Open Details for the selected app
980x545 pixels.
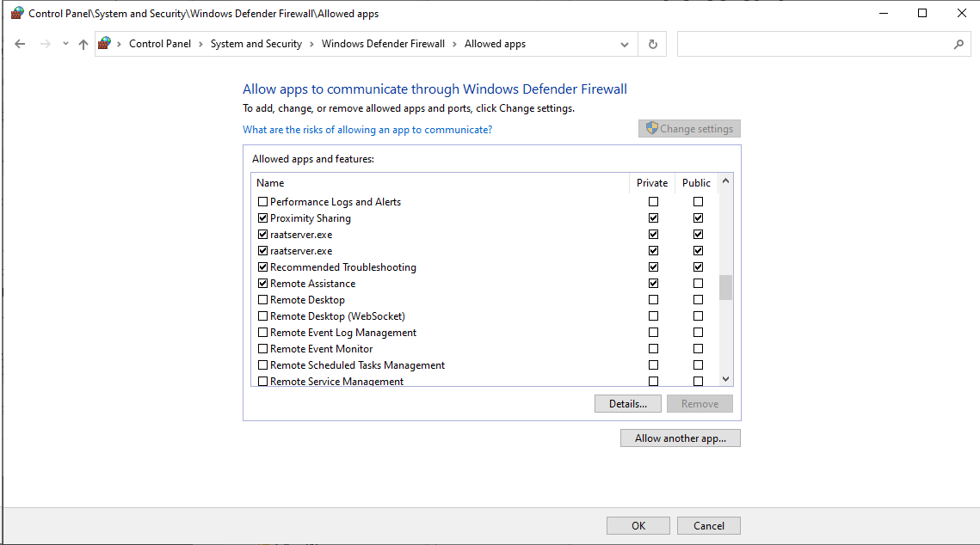[x=627, y=404]
